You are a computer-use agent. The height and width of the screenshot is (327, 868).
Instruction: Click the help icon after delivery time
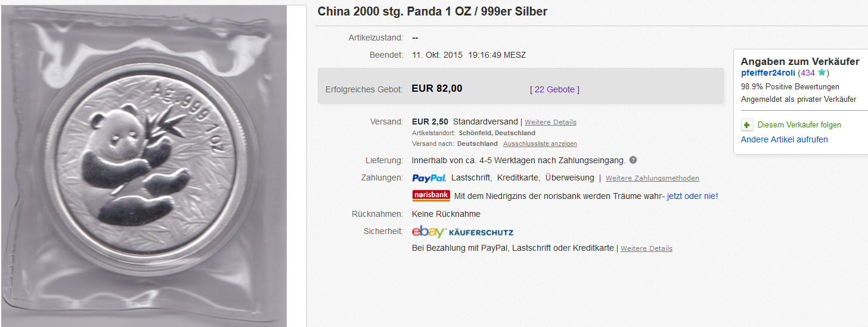point(633,160)
